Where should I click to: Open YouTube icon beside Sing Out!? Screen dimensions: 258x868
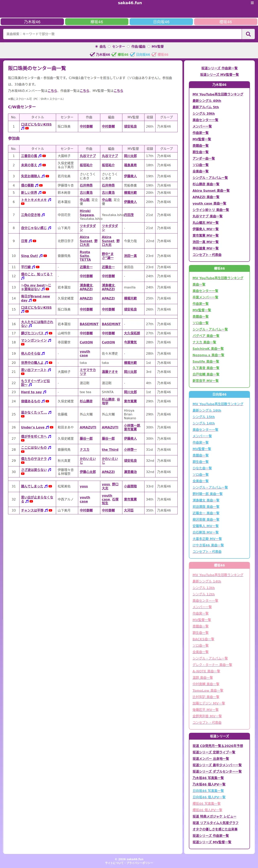(x=45, y=256)
